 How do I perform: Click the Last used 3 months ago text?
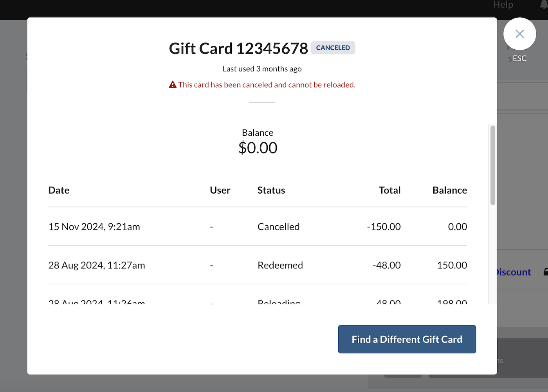pos(262,69)
